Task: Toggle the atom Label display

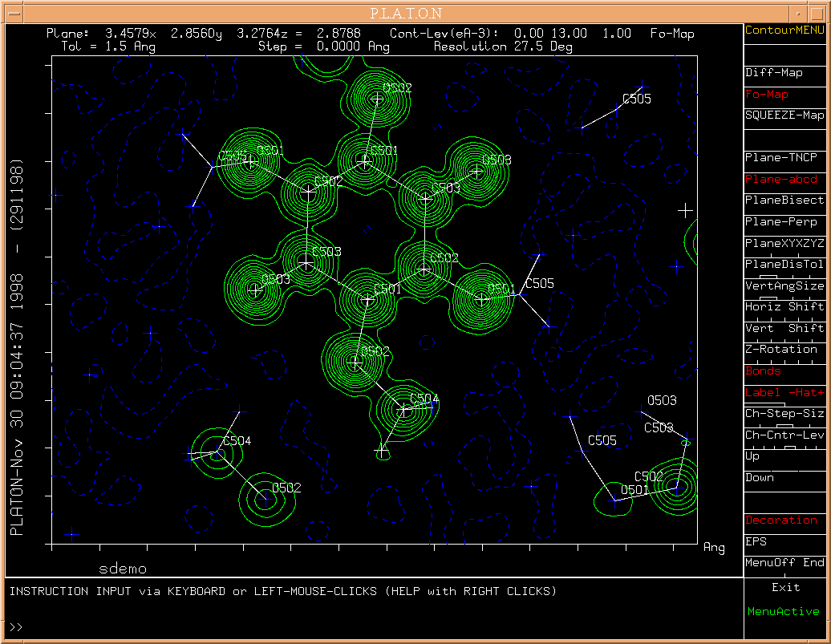Action: pyautogui.click(x=784, y=393)
